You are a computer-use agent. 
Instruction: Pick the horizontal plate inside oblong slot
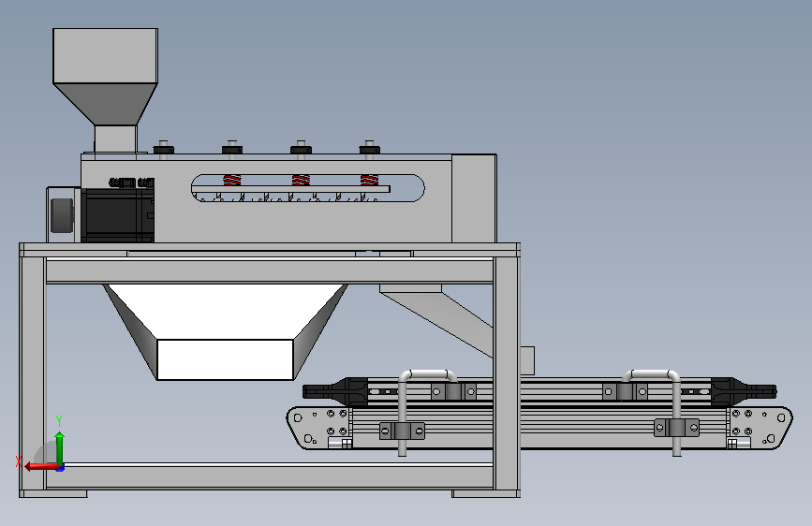click(x=291, y=189)
